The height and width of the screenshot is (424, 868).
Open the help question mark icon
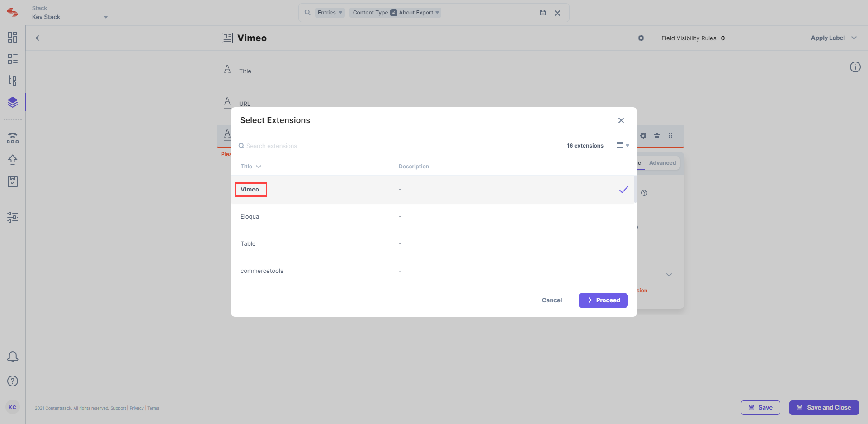pyautogui.click(x=13, y=381)
